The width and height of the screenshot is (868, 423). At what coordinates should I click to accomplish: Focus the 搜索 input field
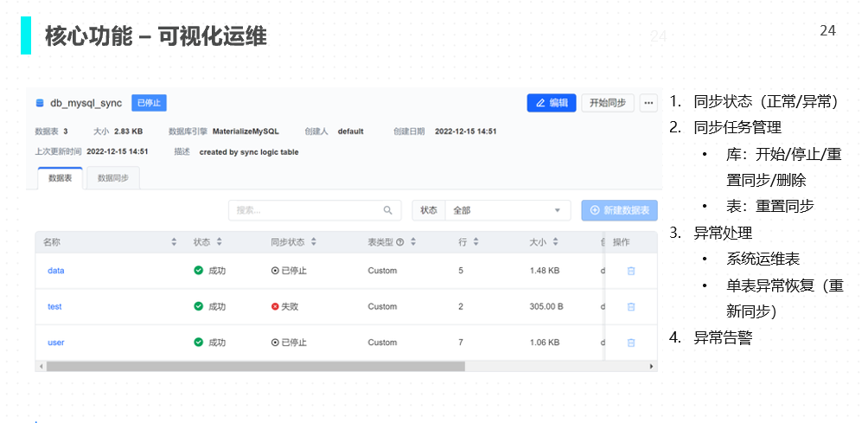(307, 210)
